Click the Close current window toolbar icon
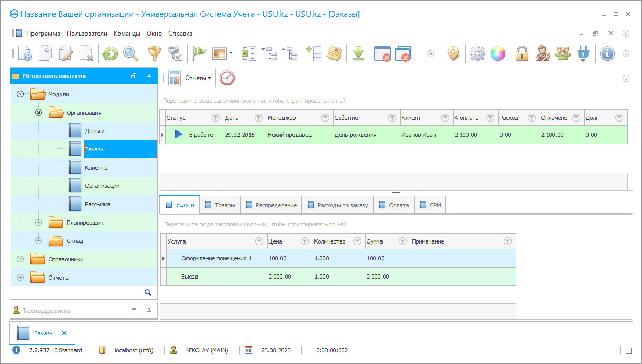Screen dimensions: 642x364 [383, 53]
